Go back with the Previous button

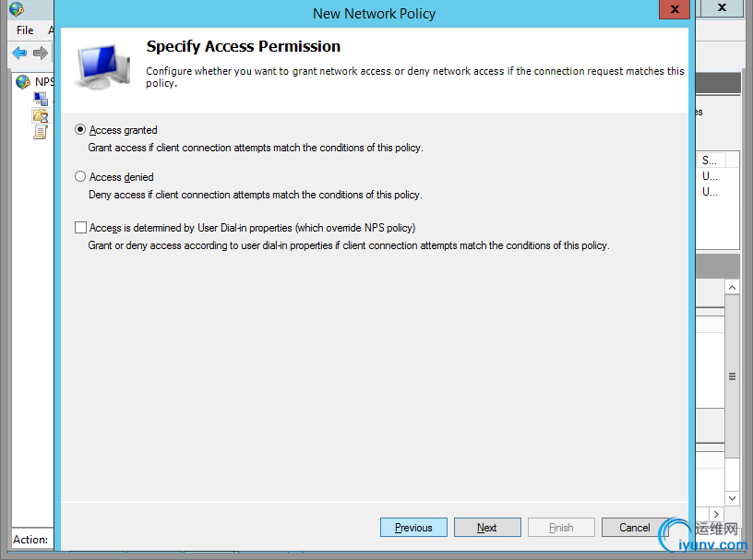[x=413, y=528]
